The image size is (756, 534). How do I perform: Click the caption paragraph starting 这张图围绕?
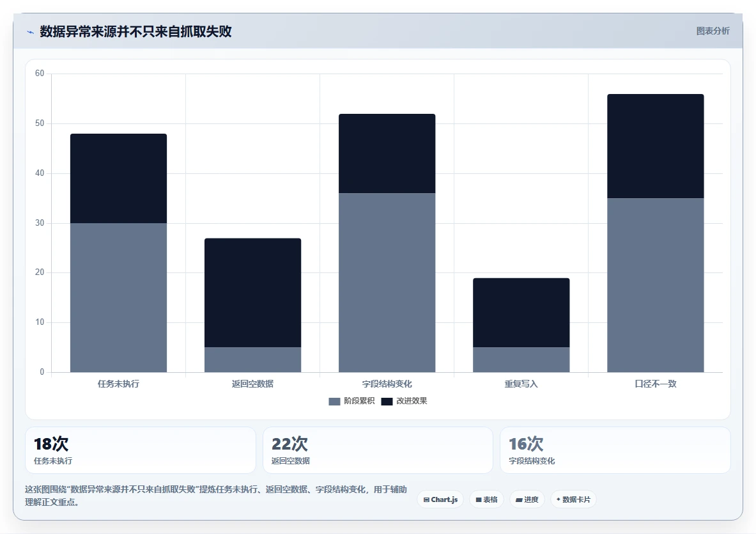[216, 496]
